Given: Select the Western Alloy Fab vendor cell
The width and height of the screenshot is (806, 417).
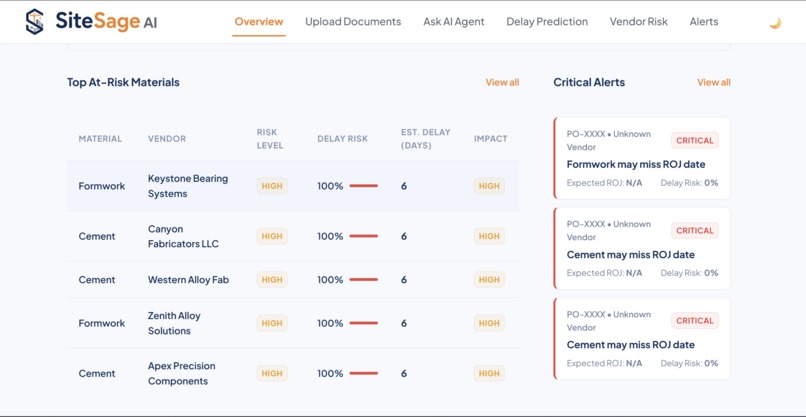Looking at the screenshot, I should point(189,280).
